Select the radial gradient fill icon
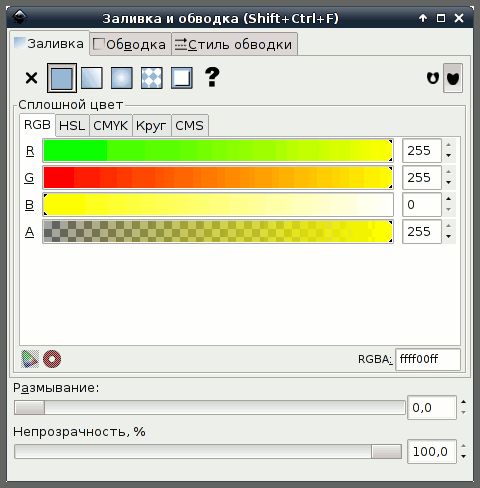This screenshot has height=488, width=480. (122, 78)
